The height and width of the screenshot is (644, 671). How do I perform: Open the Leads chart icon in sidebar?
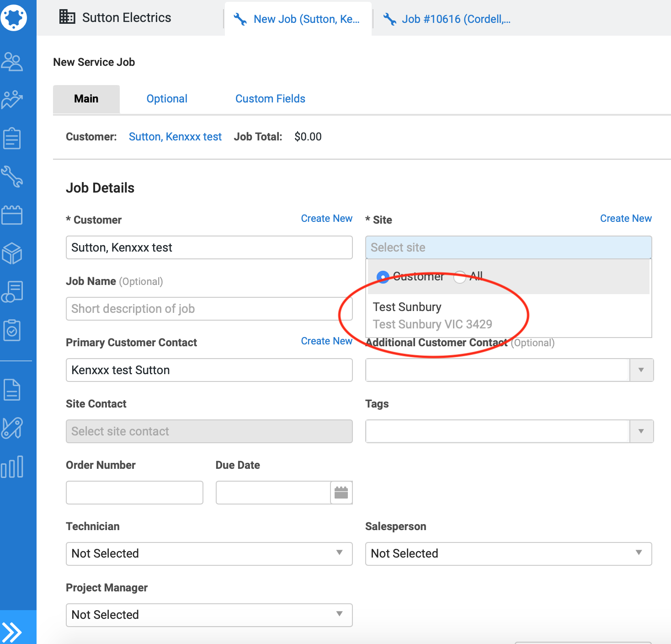click(x=12, y=100)
